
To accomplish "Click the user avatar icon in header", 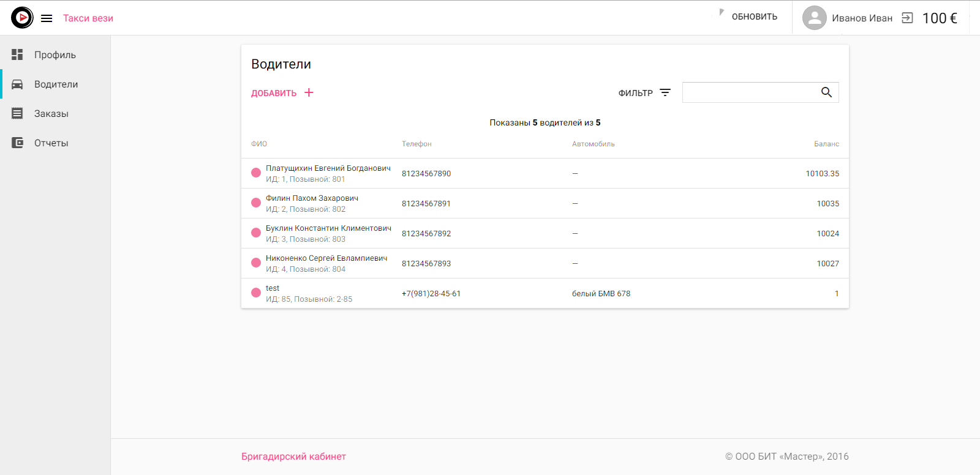I will (x=814, y=18).
